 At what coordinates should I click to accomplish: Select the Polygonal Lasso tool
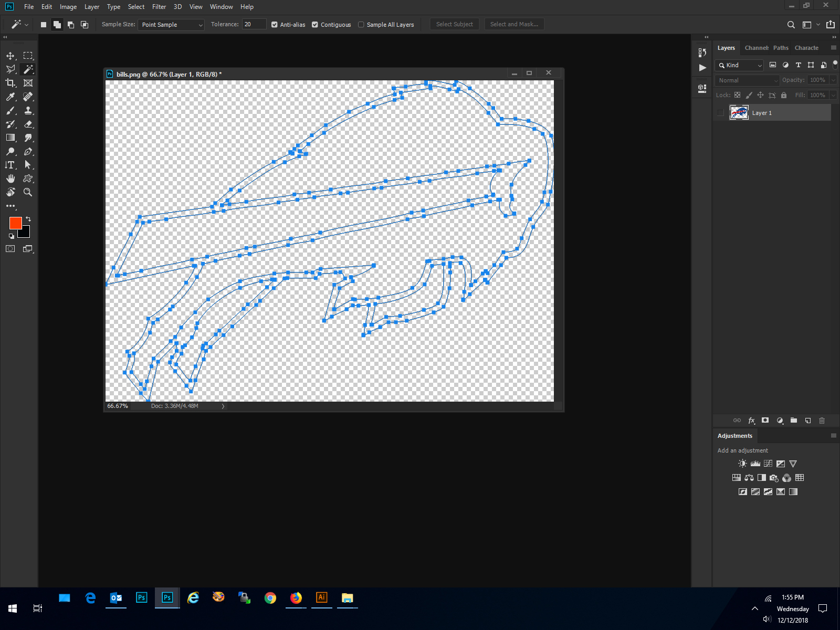(x=10, y=69)
